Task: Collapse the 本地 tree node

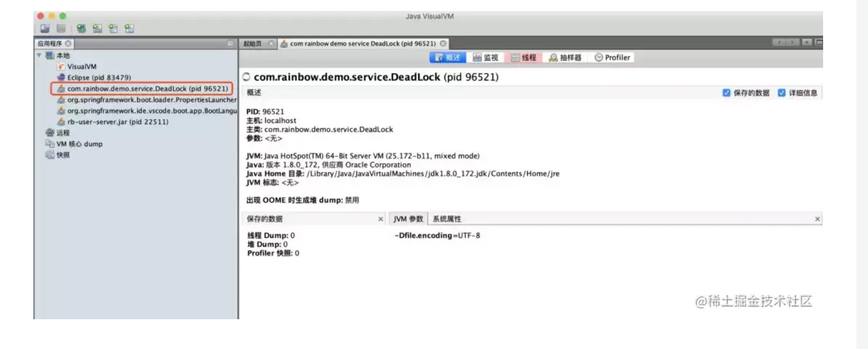Action: [39, 55]
